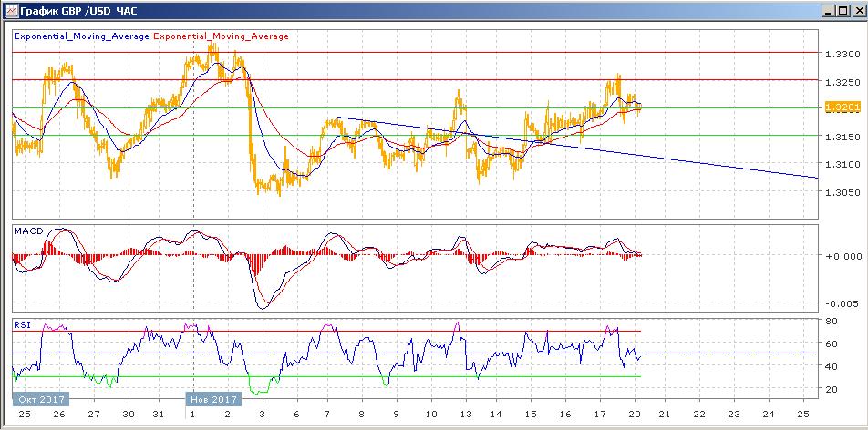Select the Окт 2017 month marker
This screenshot has height=430, width=868.
pos(42,399)
